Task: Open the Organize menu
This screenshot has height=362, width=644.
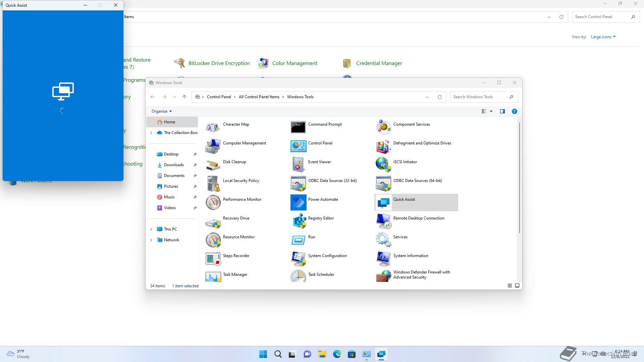Action: pyautogui.click(x=161, y=111)
